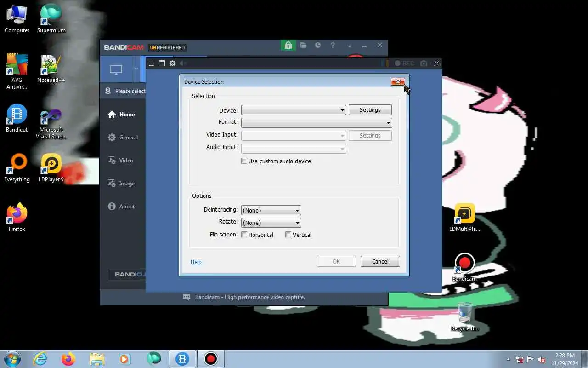Open the About tab in Bandicam sidebar
The image size is (588, 368).
coord(121,207)
